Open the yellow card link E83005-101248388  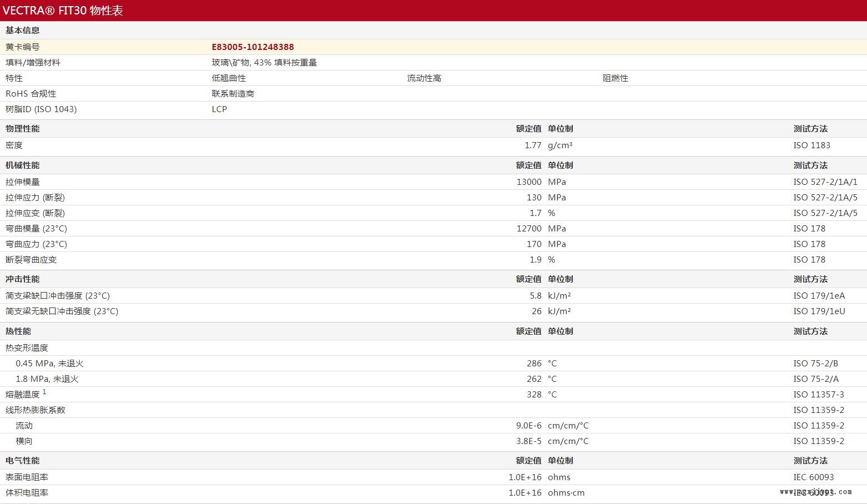point(253,47)
